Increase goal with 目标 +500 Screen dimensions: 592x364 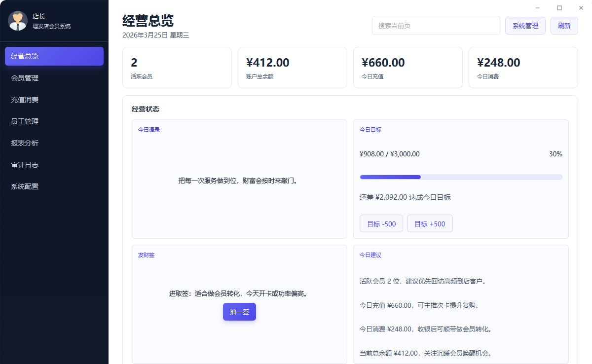(429, 223)
